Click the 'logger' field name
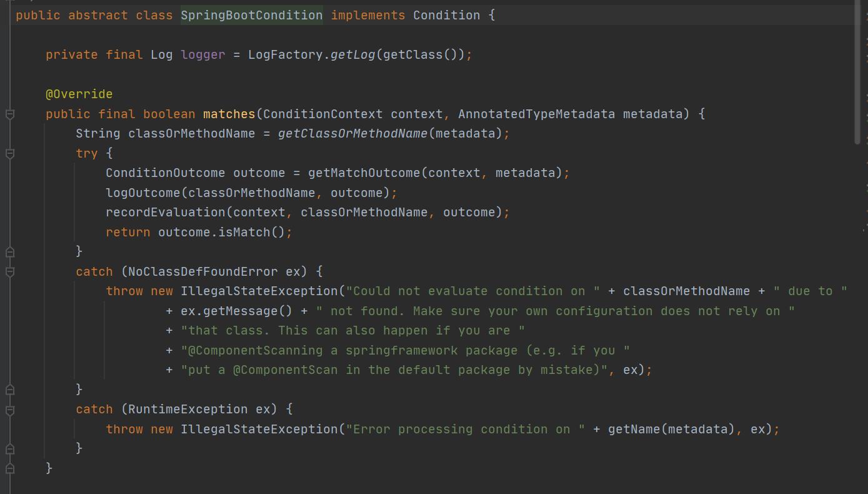Image resolution: width=868 pixels, height=494 pixels. click(x=203, y=54)
